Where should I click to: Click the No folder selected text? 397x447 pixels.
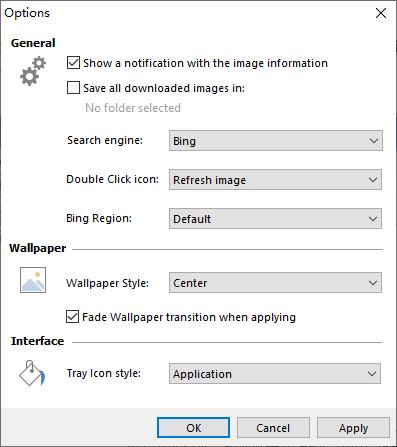pos(133,108)
